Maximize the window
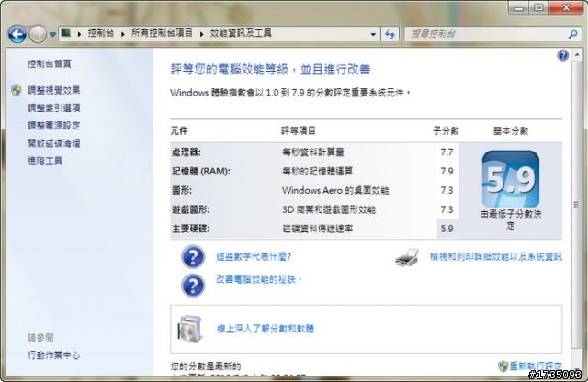Image resolution: width=588 pixels, height=382 pixels. 539,7
